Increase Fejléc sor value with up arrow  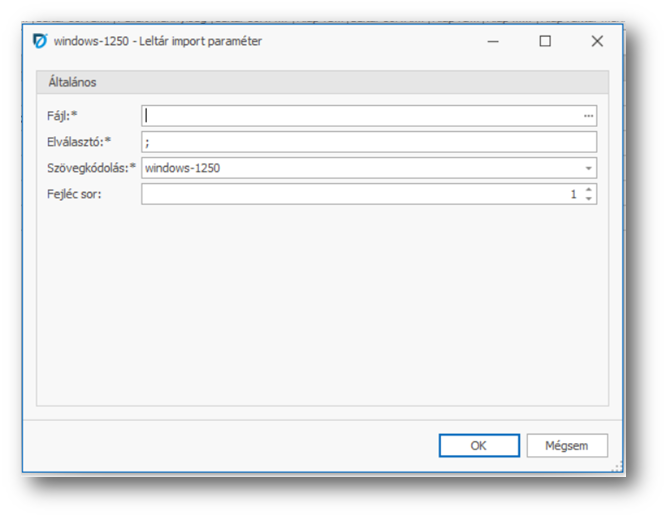589,189
